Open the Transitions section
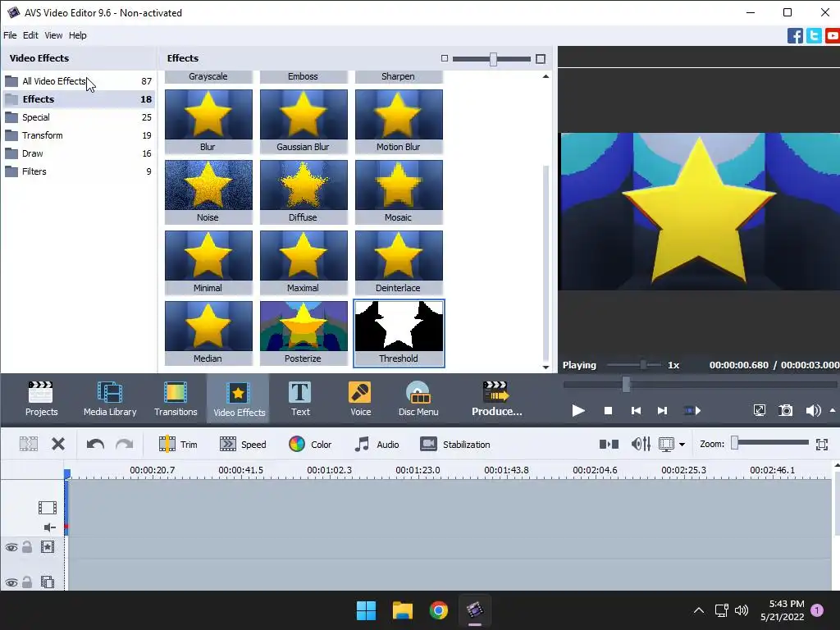 (176, 398)
